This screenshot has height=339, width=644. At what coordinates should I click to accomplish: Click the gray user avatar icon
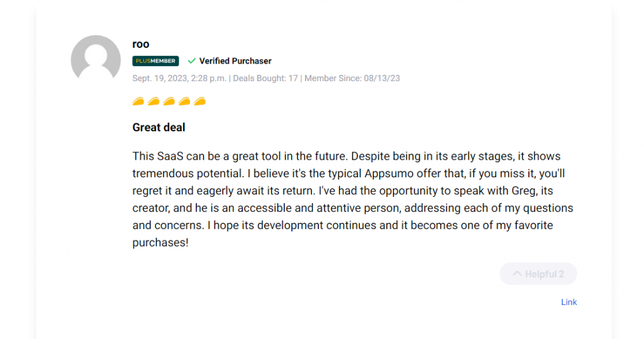(x=96, y=60)
